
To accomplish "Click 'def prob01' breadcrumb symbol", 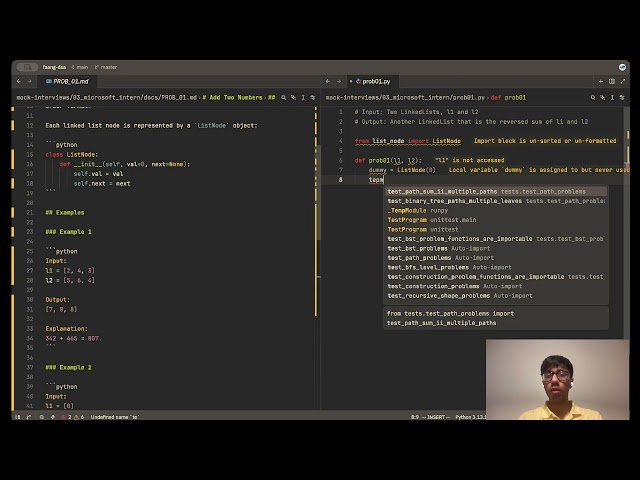I will 508,98.
